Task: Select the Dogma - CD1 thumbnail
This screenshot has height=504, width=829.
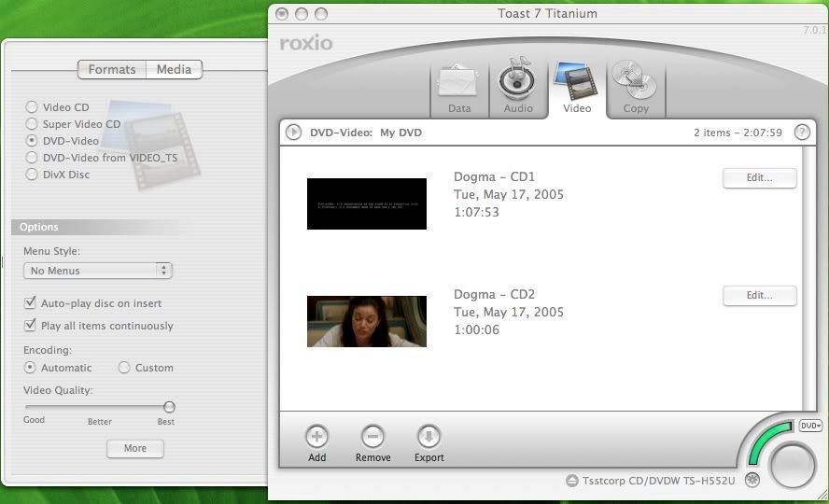Action: point(366,203)
